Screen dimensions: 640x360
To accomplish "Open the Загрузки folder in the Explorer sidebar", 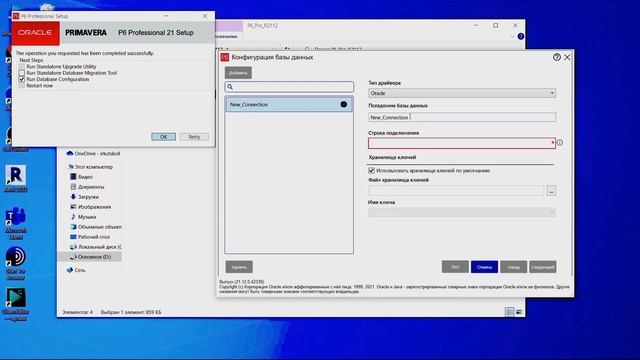I will point(84,197).
